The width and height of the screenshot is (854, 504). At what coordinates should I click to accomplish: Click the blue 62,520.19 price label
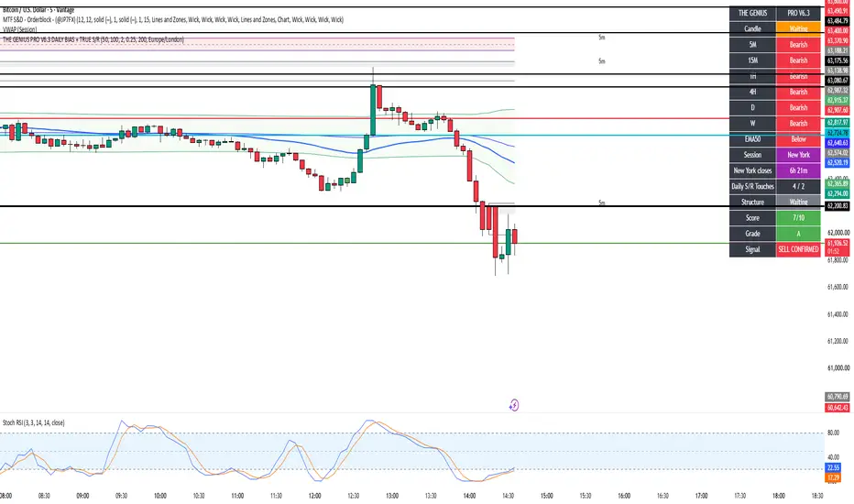838,162
